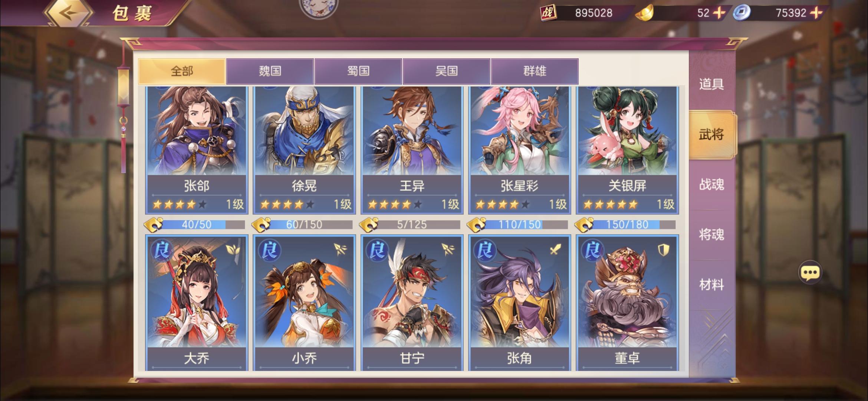Select the 群雄 faction tab
Image resolution: width=868 pixels, height=401 pixels.
point(535,71)
